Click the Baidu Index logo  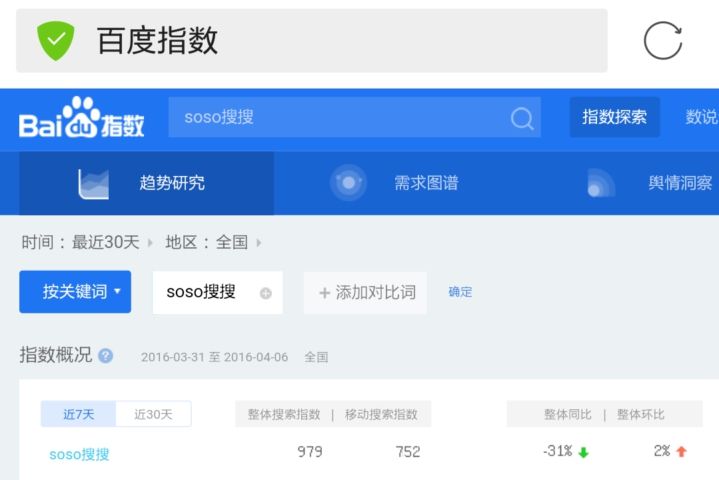82,118
